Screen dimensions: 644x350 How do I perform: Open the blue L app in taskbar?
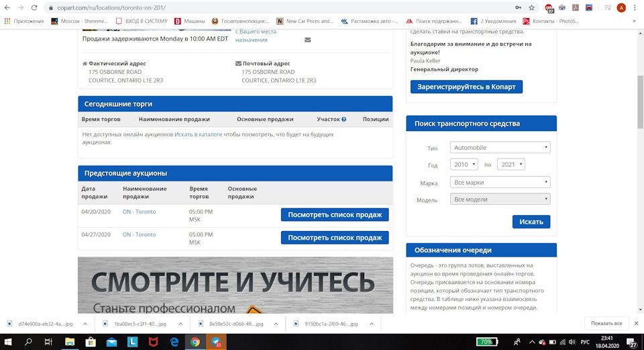click(132, 342)
